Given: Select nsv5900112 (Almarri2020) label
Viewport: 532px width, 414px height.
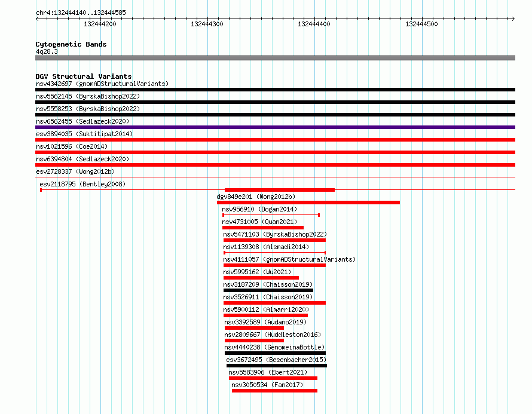Looking at the screenshot, I should [x=266, y=309].
